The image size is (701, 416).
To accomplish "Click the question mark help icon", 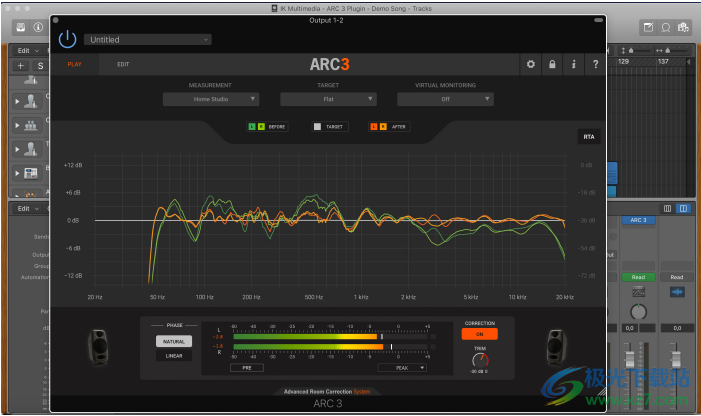I will (x=595, y=65).
